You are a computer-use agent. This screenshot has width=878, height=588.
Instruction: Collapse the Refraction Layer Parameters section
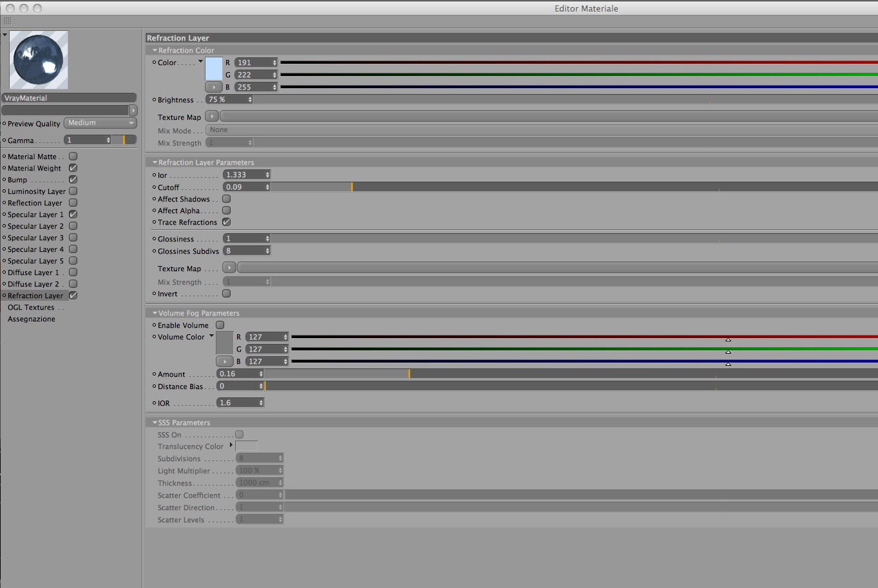(x=155, y=162)
